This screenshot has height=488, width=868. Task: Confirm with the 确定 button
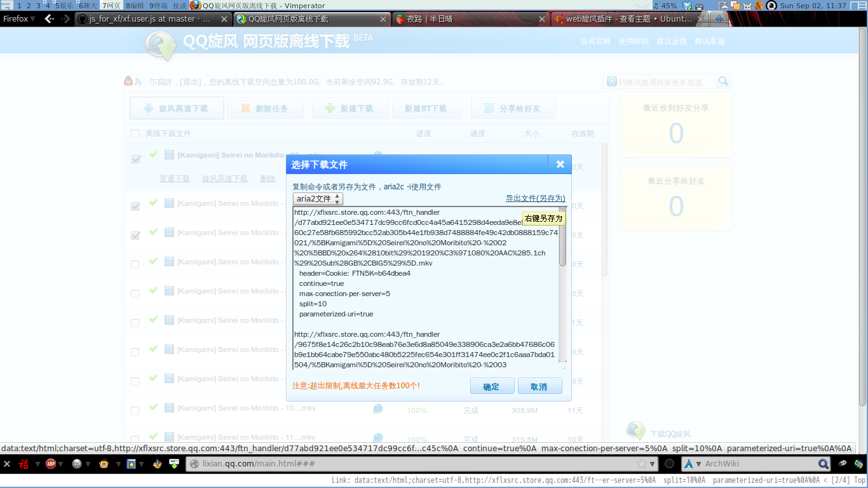(x=492, y=386)
